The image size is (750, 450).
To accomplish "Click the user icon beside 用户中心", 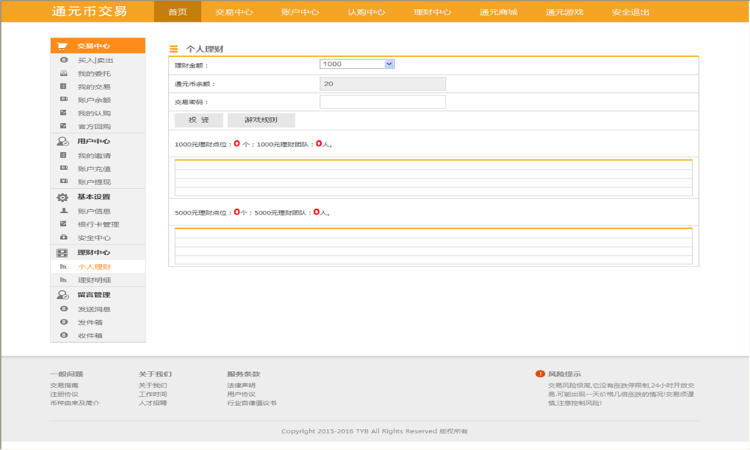I will click(x=63, y=142).
